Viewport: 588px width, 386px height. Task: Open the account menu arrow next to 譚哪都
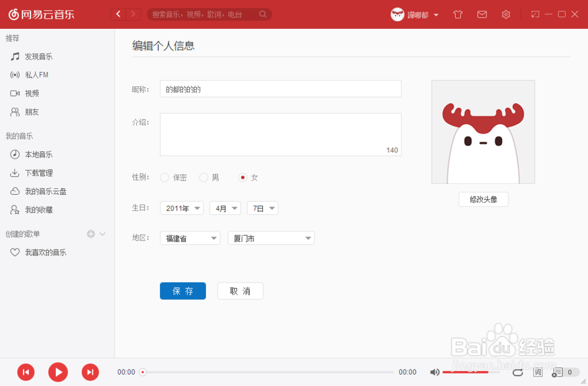pos(437,14)
